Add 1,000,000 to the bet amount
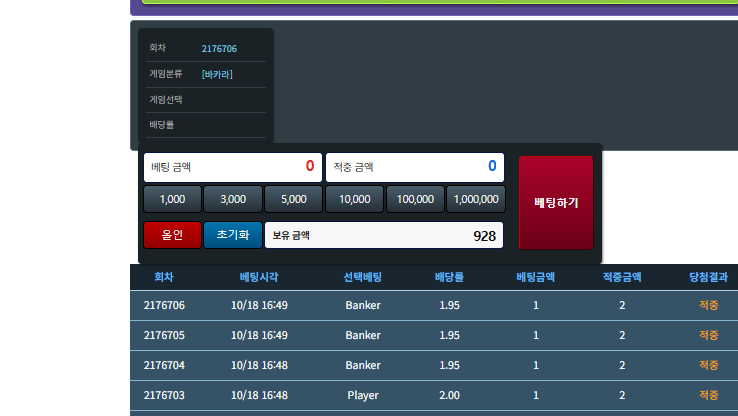738x416 pixels. 476,199
